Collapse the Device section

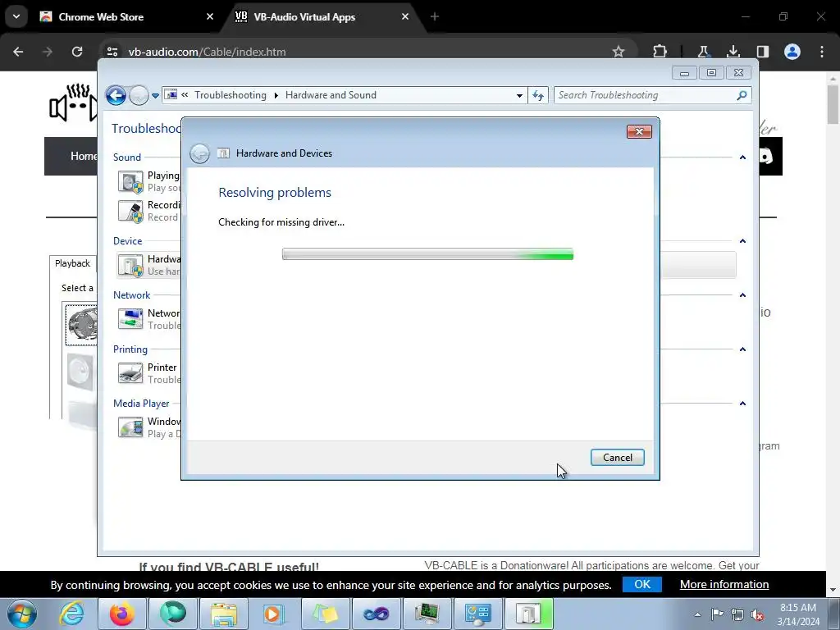point(742,241)
